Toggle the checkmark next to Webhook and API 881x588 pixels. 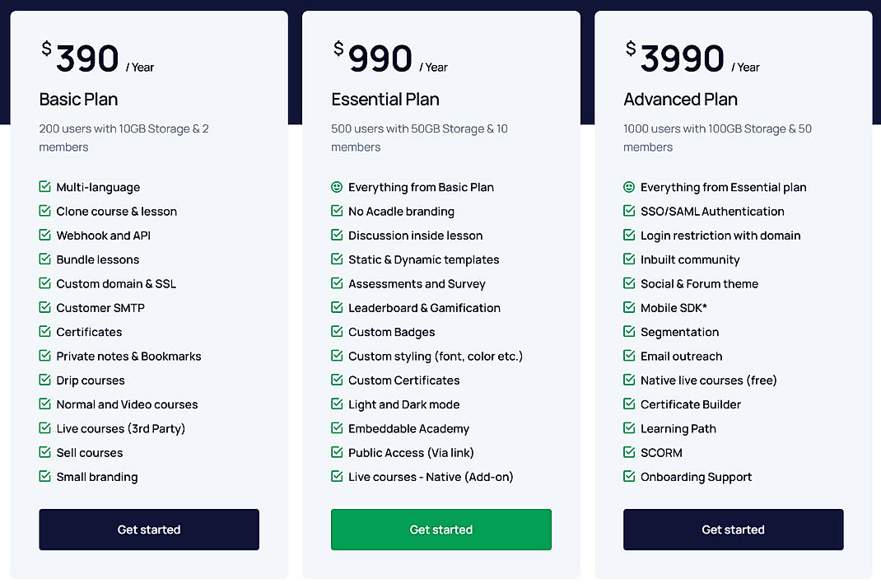[x=44, y=236]
